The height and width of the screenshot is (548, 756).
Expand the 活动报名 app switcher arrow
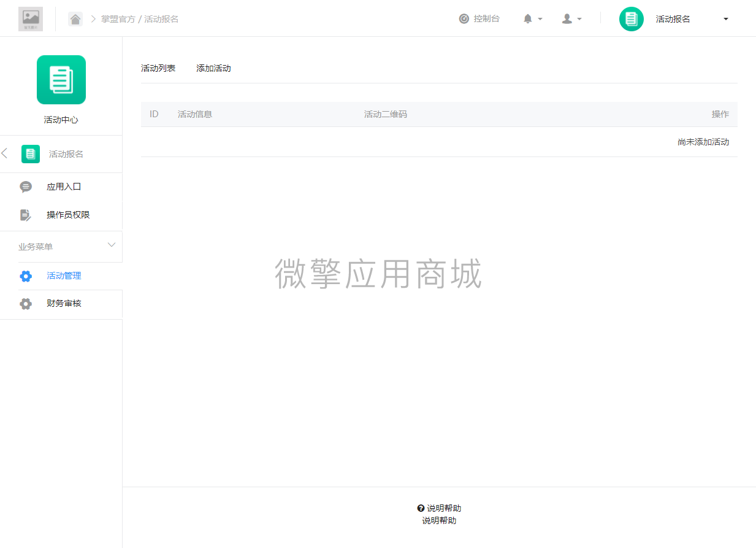(726, 19)
